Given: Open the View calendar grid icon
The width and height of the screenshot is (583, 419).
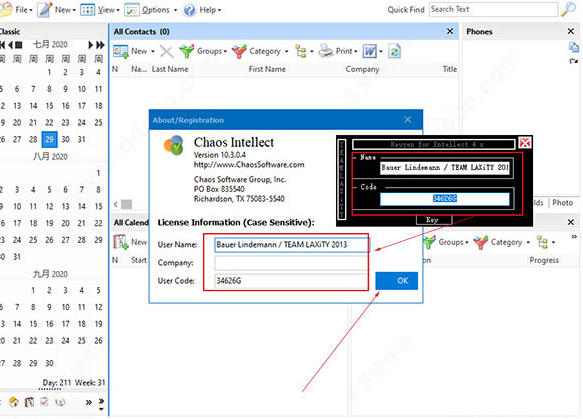Looking at the screenshot, I should (87, 10).
